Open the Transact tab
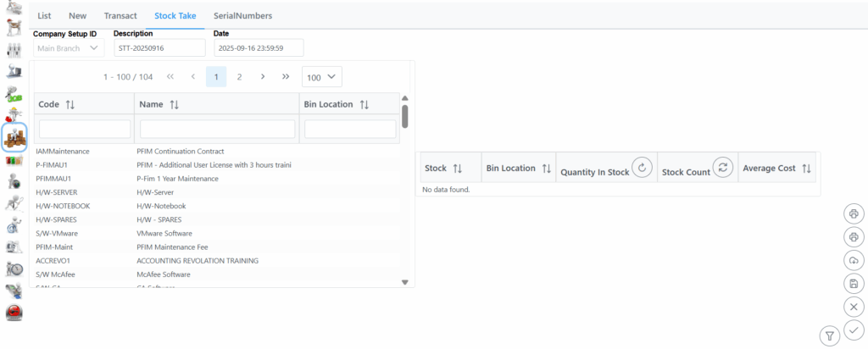 [120, 16]
